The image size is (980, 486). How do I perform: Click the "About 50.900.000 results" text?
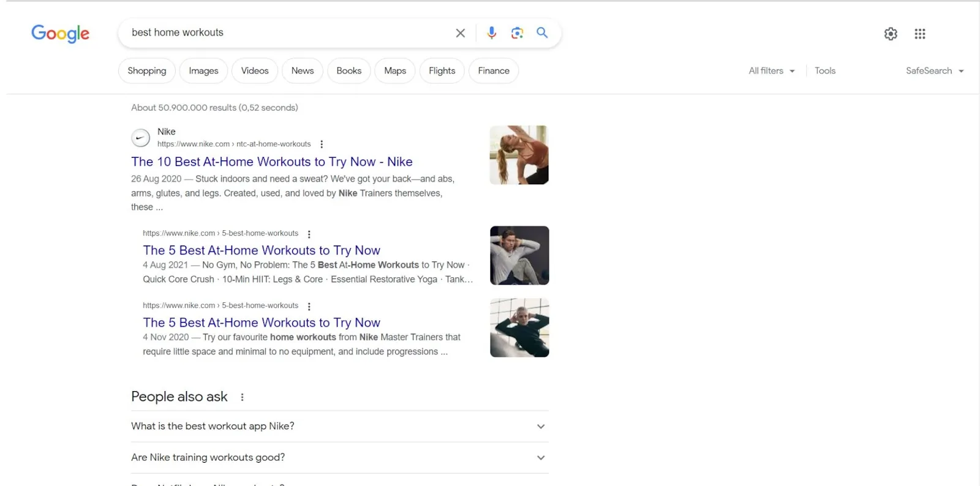click(x=214, y=108)
